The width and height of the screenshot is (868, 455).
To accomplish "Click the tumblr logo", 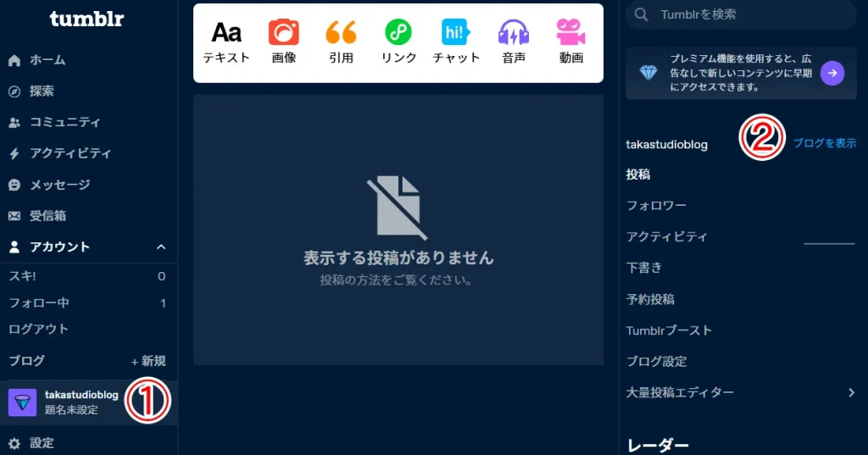I will (87, 19).
